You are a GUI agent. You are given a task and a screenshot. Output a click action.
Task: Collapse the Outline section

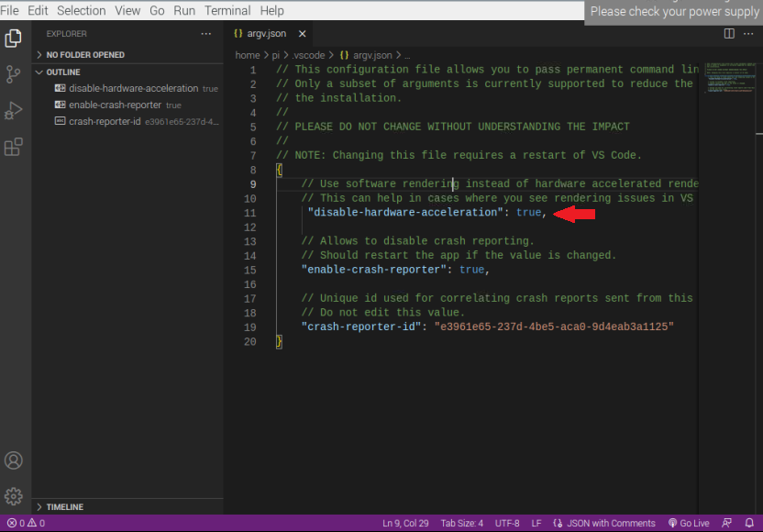point(62,72)
